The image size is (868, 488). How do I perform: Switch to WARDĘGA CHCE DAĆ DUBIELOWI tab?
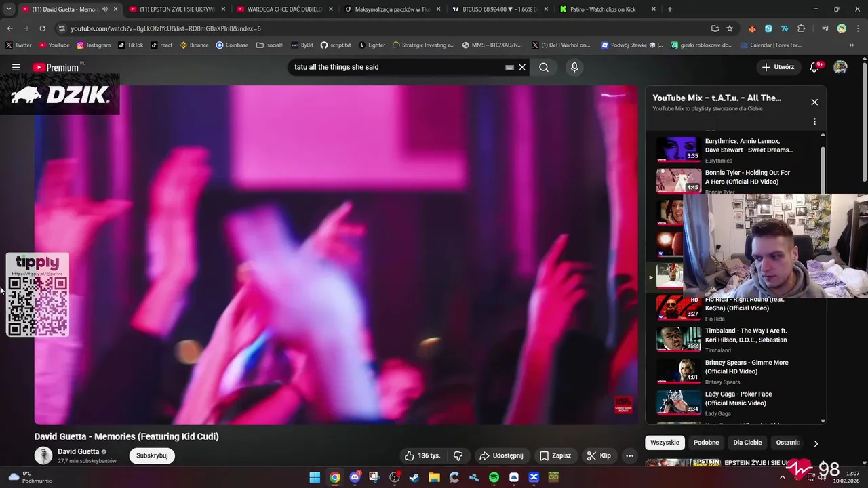(x=285, y=9)
